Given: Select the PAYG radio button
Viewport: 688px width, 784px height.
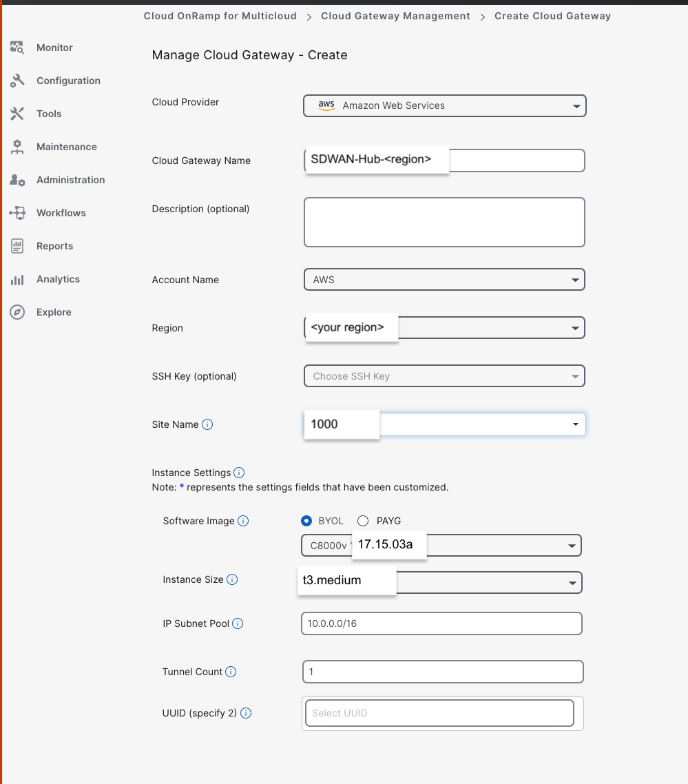Looking at the screenshot, I should (363, 521).
